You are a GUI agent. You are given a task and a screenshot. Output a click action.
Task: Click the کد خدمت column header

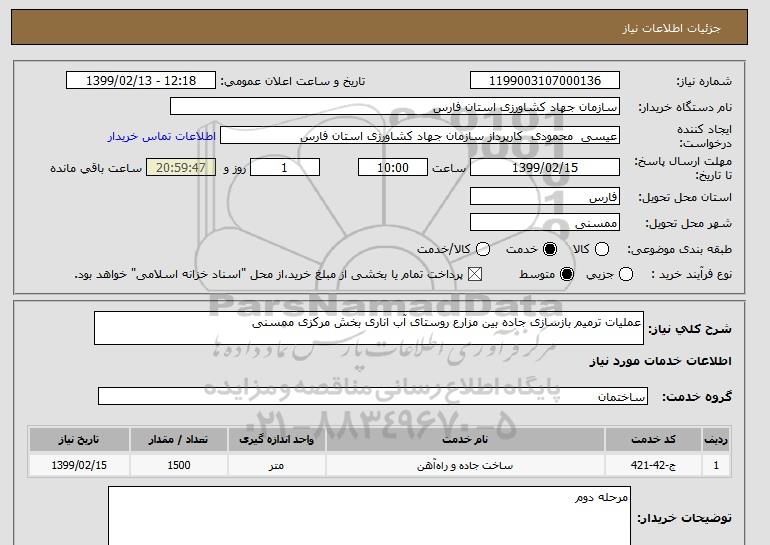point(653,439)
